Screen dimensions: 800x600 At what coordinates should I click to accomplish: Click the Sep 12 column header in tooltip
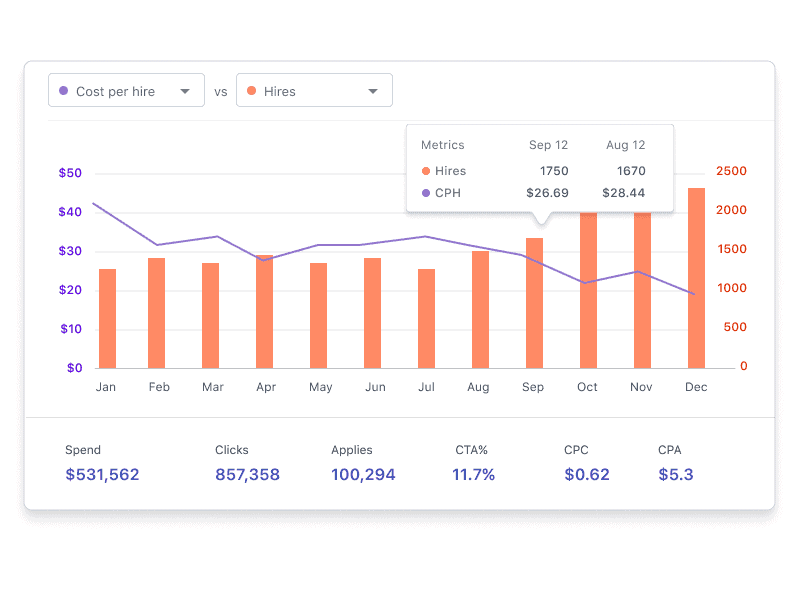[548, 145]
